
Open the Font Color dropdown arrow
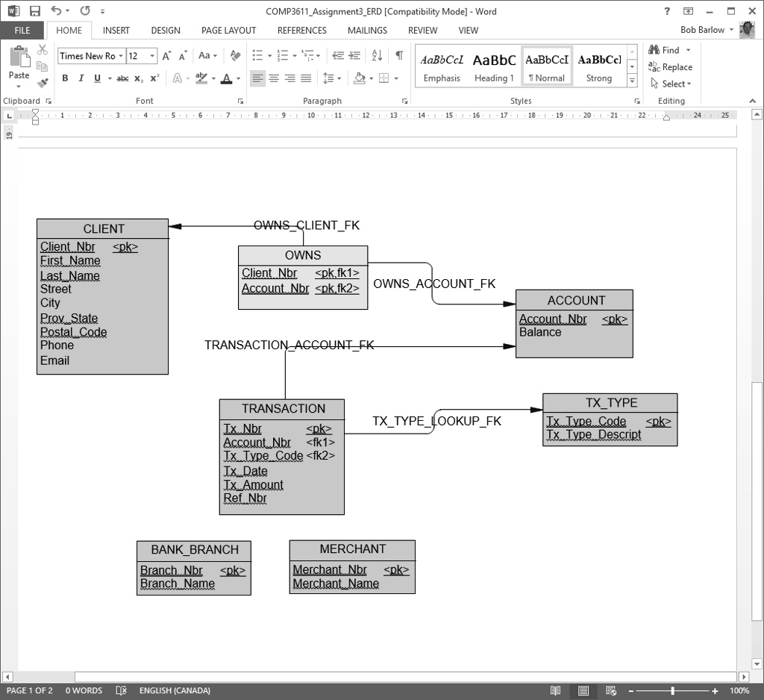237,78
